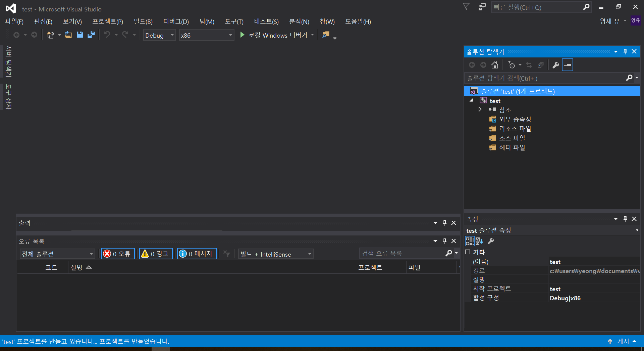Open the debugger target dropdown arrow
The width and height of the screenshot is (644, 351).
[313, 35]
